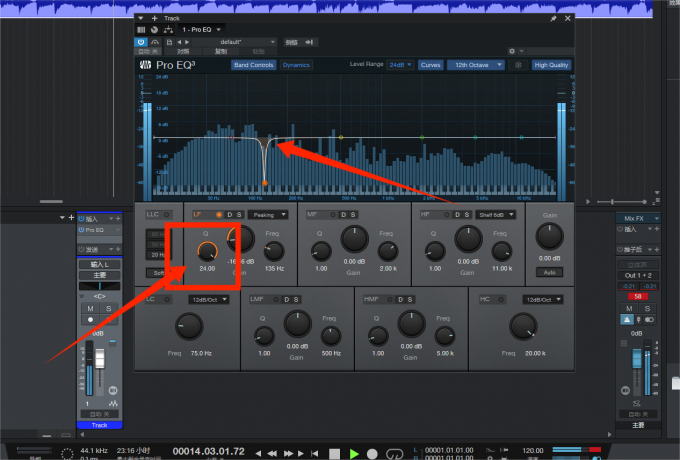Toggle the Curves button
The image size is (680, 460).
[x=431, y=65]
